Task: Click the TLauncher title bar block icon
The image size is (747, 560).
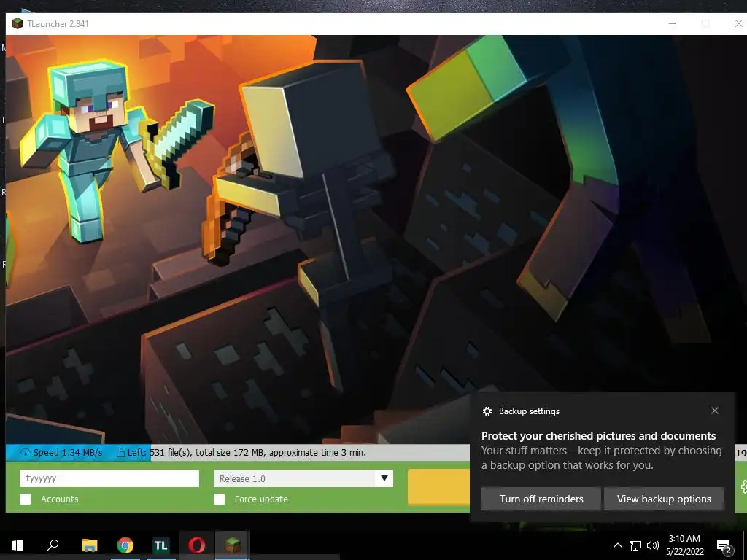Action: point(18,23)
